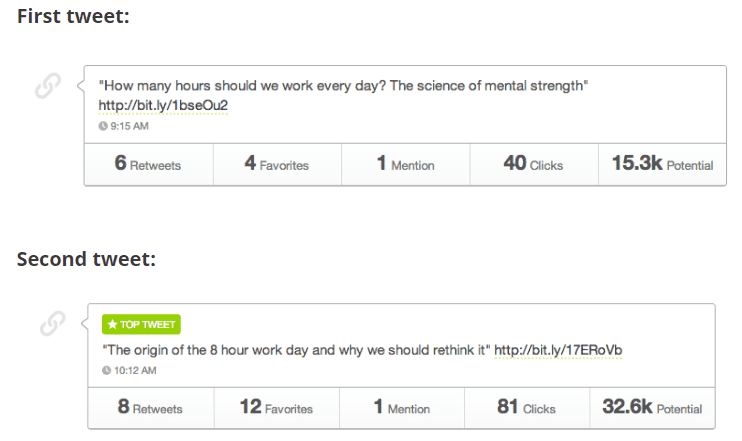
Task: Click the "How many hours should we work" tweet text
Action: [343, 86]
